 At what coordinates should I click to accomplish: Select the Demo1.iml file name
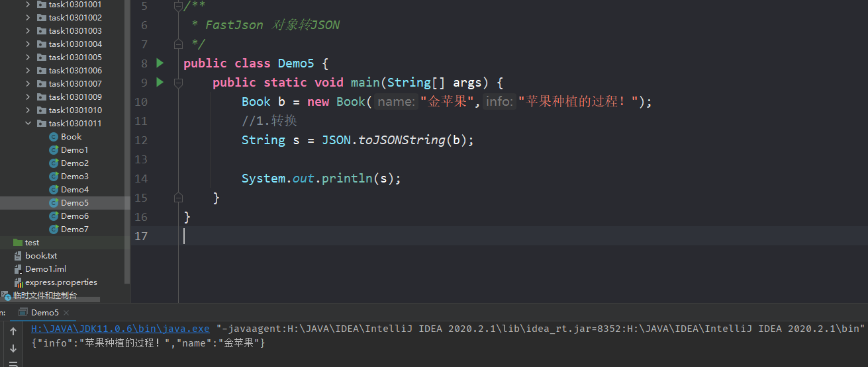(46, 269)
